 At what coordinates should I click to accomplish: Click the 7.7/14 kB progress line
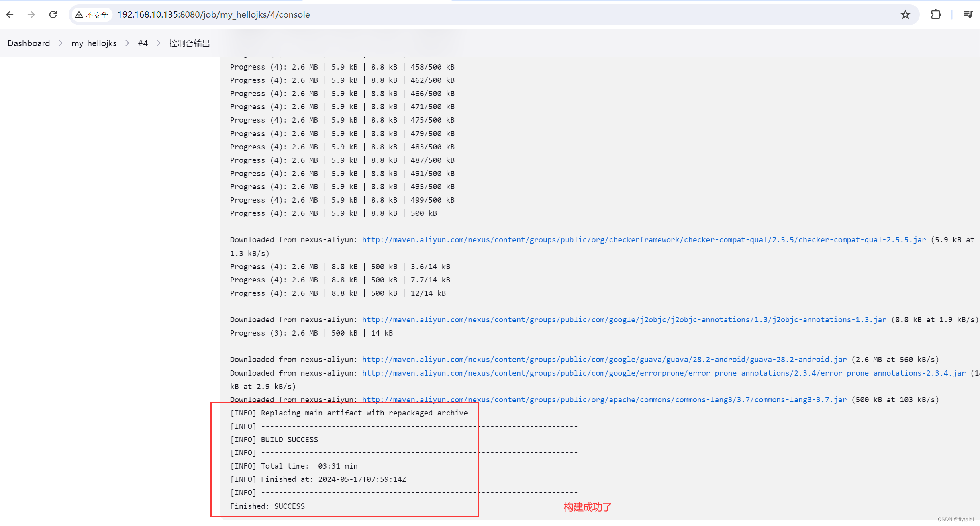coord(340,280)
